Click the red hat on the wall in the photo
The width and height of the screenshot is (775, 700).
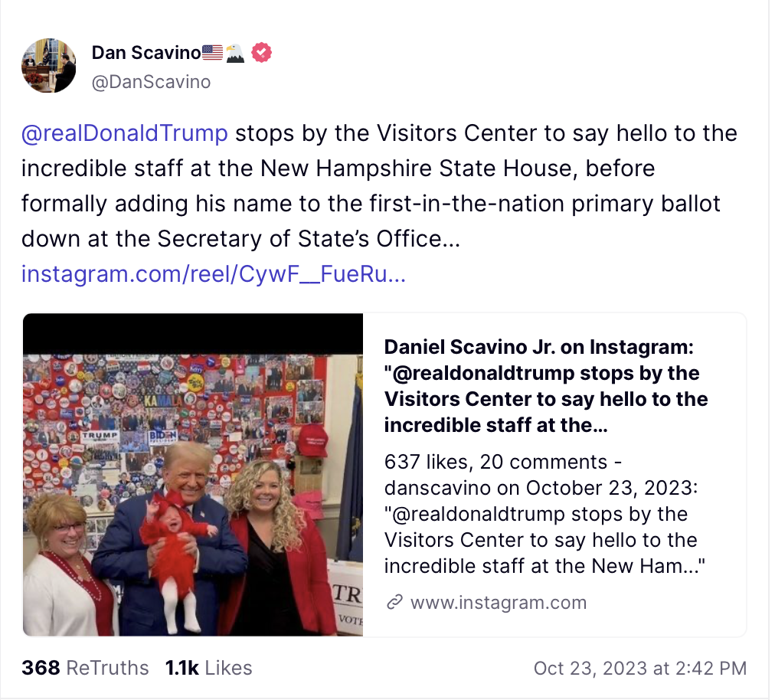(312, 439)
